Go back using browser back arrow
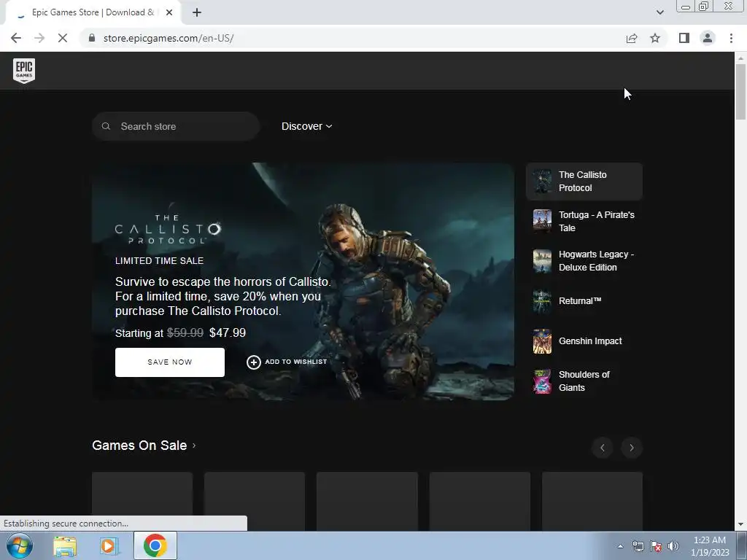 (16, 38)
